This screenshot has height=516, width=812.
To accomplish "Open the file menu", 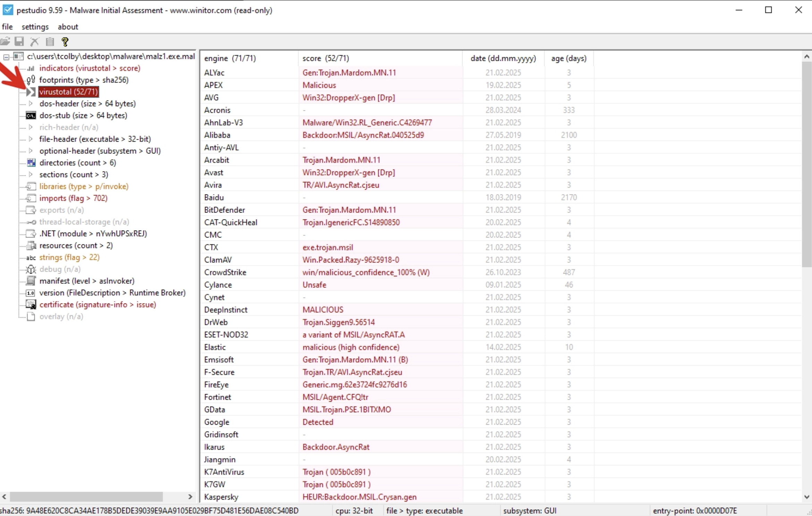I will (7, 27).
